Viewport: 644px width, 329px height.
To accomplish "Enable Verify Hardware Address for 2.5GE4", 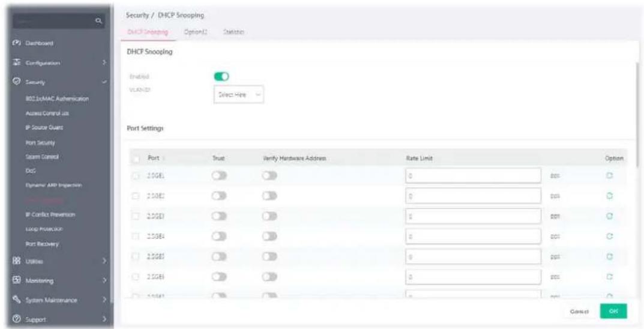I will pos(270,236).
